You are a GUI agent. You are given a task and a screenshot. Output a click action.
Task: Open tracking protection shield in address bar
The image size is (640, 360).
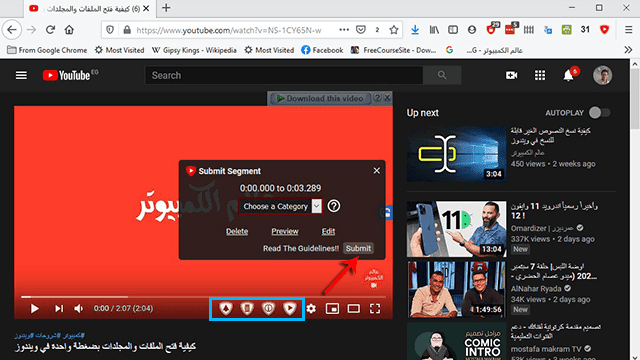pos(110,30)
